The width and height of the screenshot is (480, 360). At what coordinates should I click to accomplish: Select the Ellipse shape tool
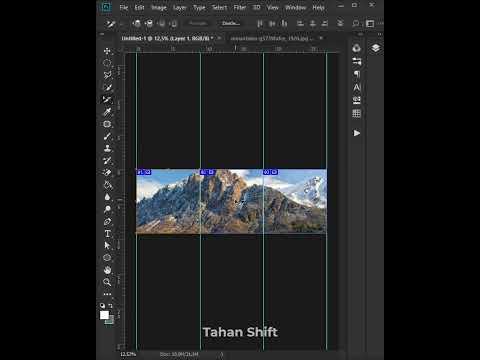(x=107, y=258)
